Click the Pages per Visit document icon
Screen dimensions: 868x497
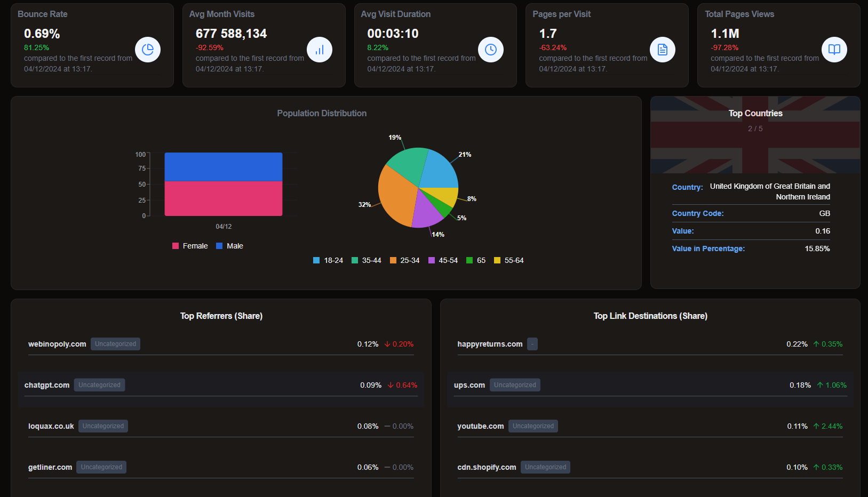[x=663, y=50]
